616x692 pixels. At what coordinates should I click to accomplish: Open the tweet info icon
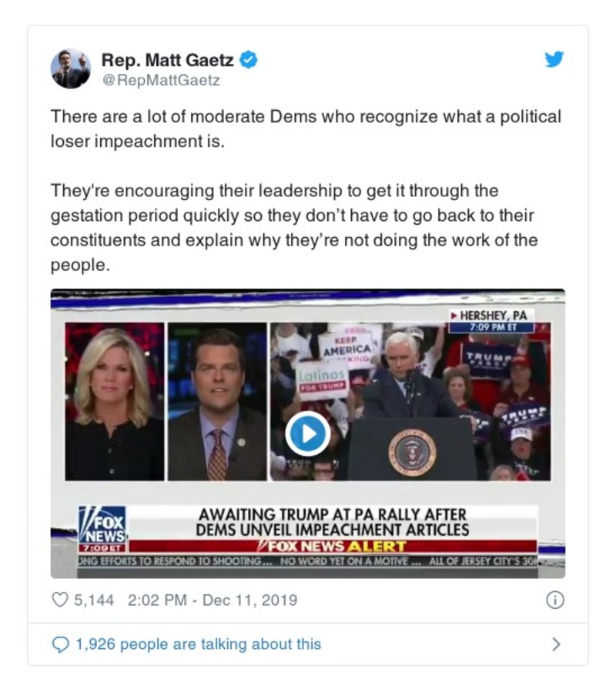pyautogui.click(x=555, y=600)
